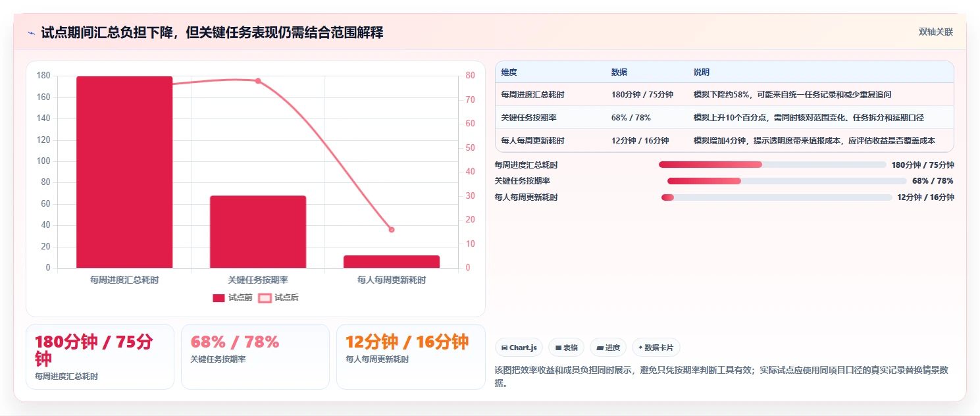Select the 表格 tag chip
The image size is (980, 416).
click(567, 348)
